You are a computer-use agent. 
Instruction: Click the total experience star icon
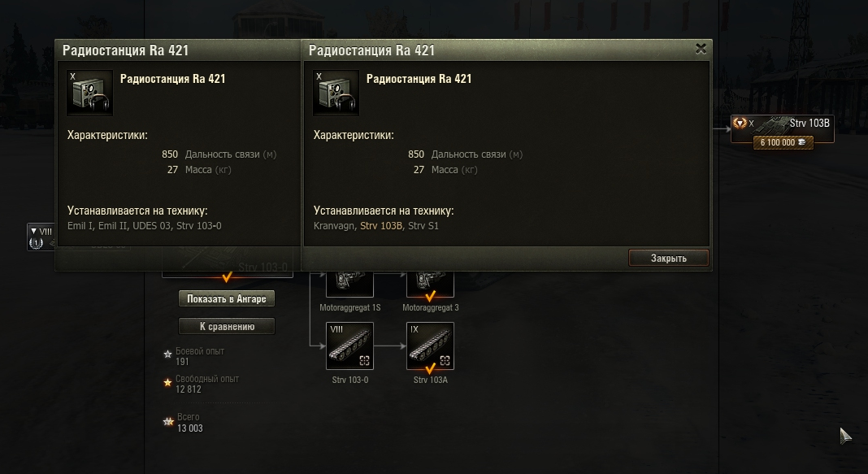click(168, 421)
